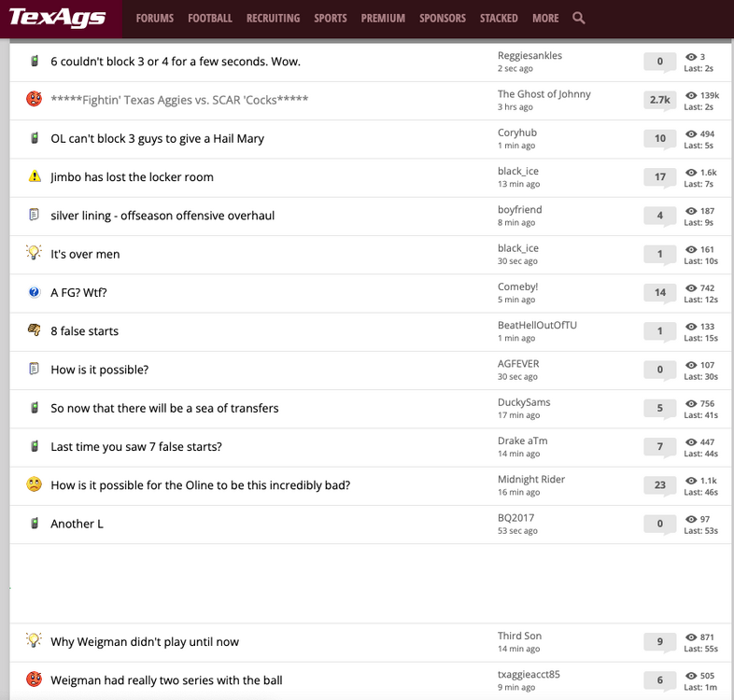
Task: Click author name boyfriend
Action: pos(519,209)
